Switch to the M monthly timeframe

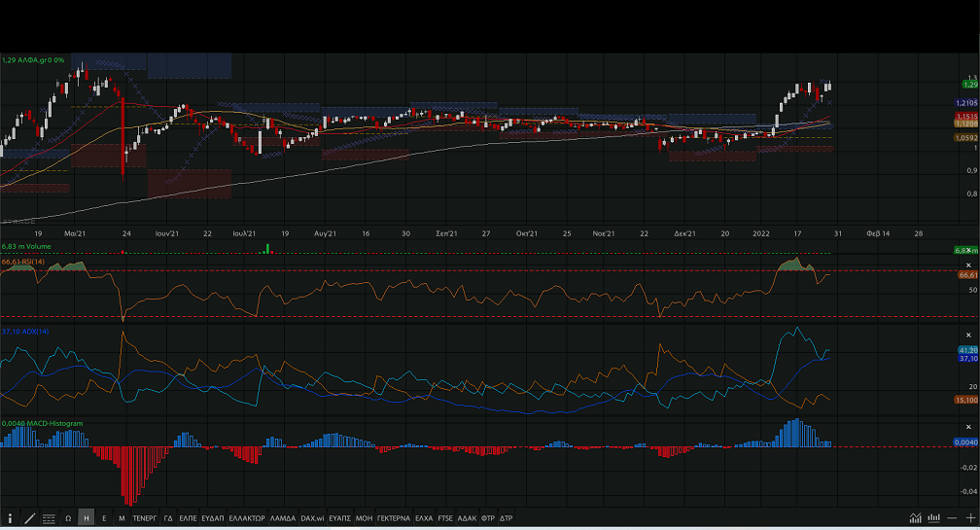click(x=122, y=518)
